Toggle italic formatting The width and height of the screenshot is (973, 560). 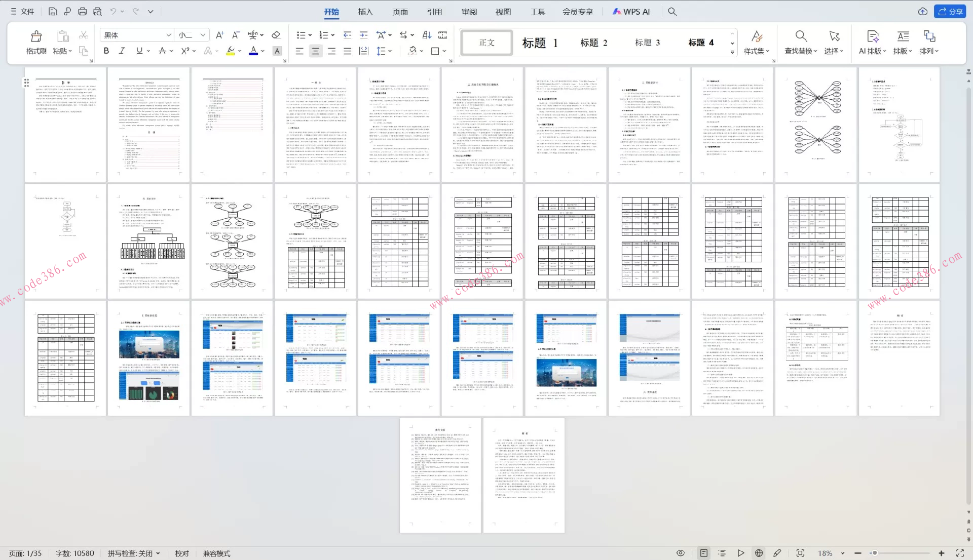click(x=122, y=51)
